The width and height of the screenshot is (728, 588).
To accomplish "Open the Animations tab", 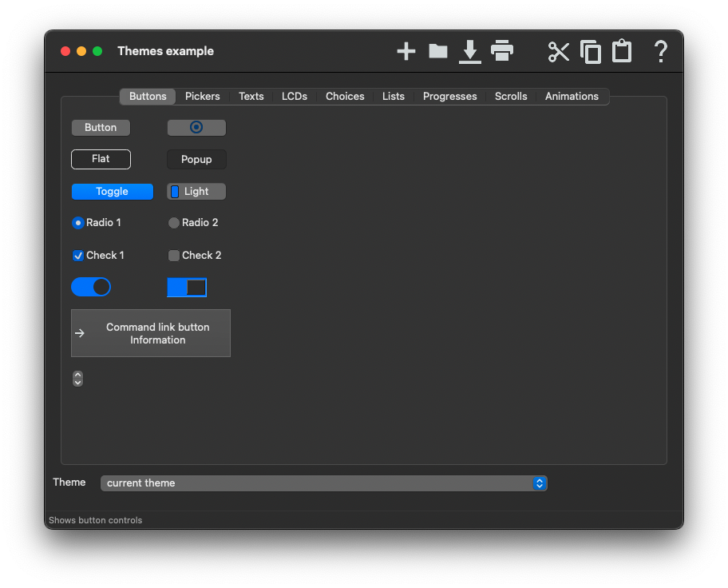I will pos(572,97).
